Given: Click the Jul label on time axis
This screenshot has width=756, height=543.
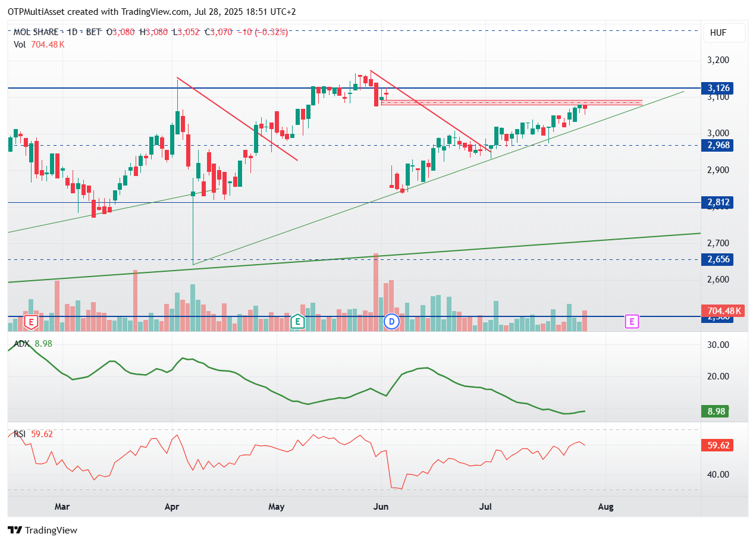Looking at the screenshot, I should pyautogui.click(x=486, y=507).
